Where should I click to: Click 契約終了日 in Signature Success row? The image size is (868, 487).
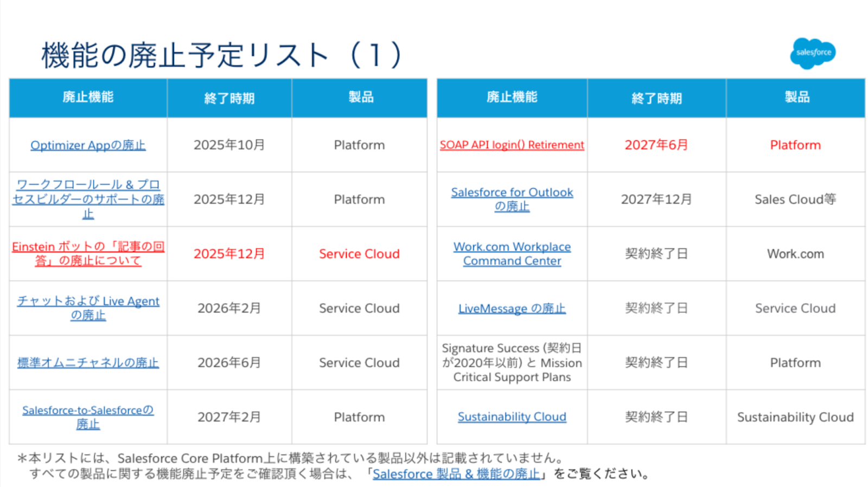click(656, 362)
